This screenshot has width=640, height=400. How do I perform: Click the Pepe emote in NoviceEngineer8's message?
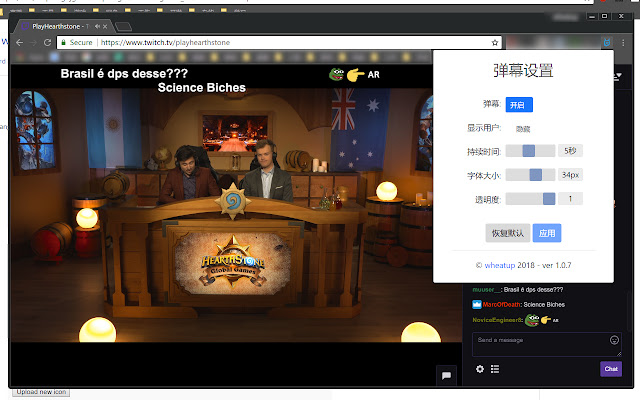click(x=532, y=320)
